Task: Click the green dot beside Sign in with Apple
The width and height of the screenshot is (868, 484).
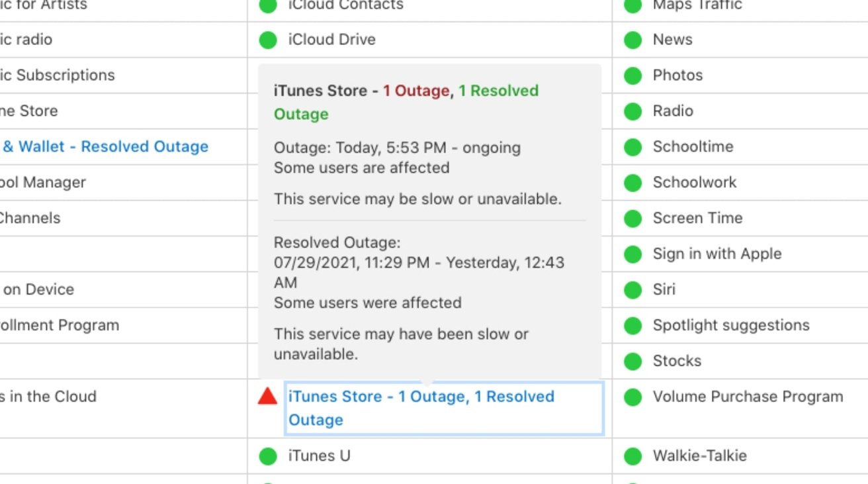Action: point(633,254)
